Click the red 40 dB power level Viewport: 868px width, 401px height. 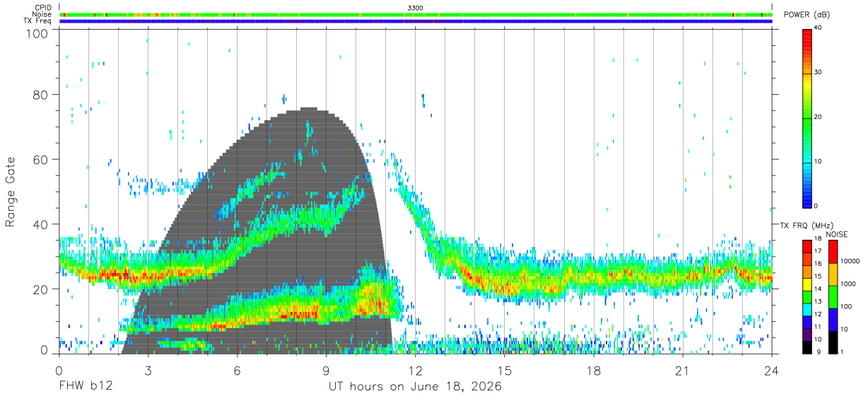coord(807,30)
